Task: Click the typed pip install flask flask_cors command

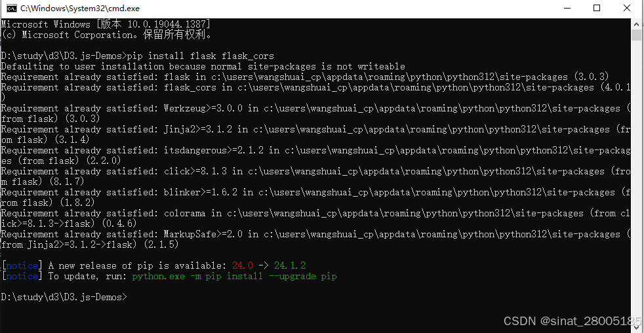Action: (201, 56)
